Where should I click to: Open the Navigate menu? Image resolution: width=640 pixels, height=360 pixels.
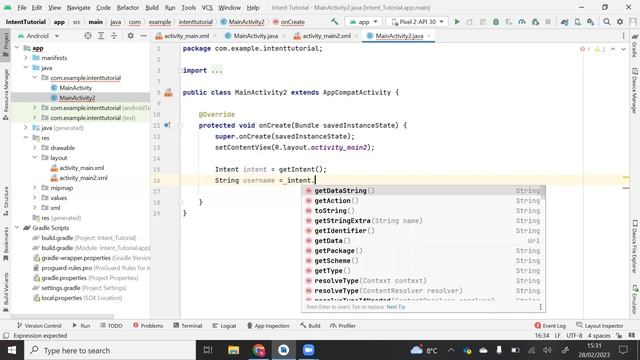[x=78, y=7]
